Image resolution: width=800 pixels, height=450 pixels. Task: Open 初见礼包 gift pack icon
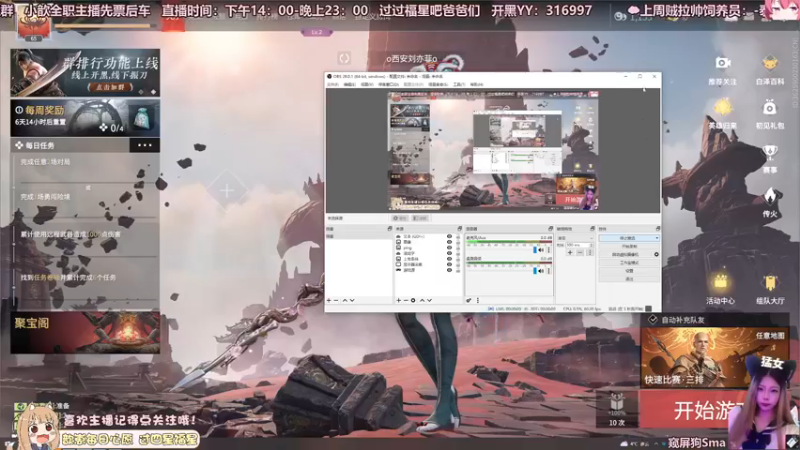pyautogui.click(x=769, y=108)
